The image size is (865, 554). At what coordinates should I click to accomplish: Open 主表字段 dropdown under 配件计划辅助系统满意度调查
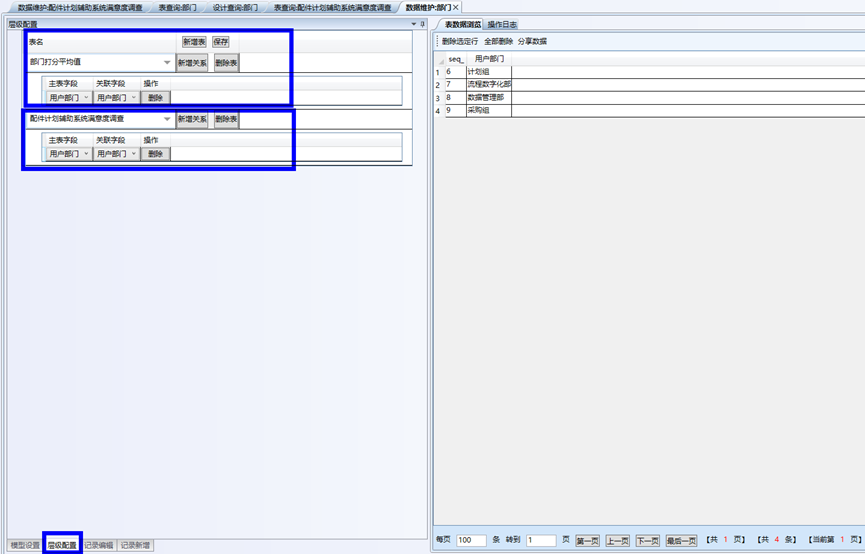69,154
